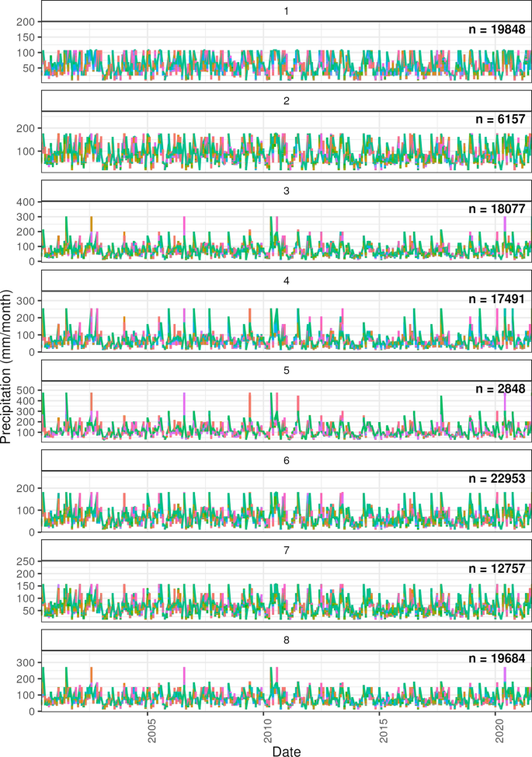Click the 200 tick label in panel 2

26,128
